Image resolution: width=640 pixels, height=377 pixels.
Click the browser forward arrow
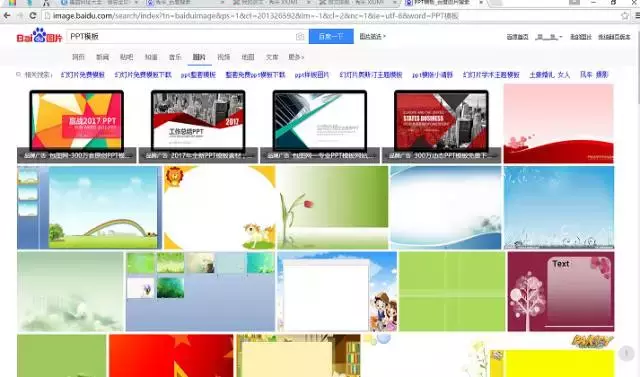click(20, 16)
